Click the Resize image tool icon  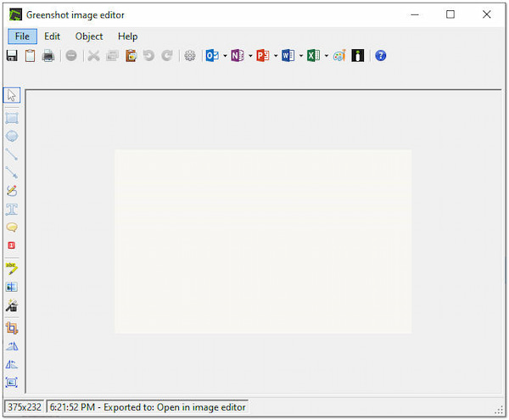click(12, 383)
